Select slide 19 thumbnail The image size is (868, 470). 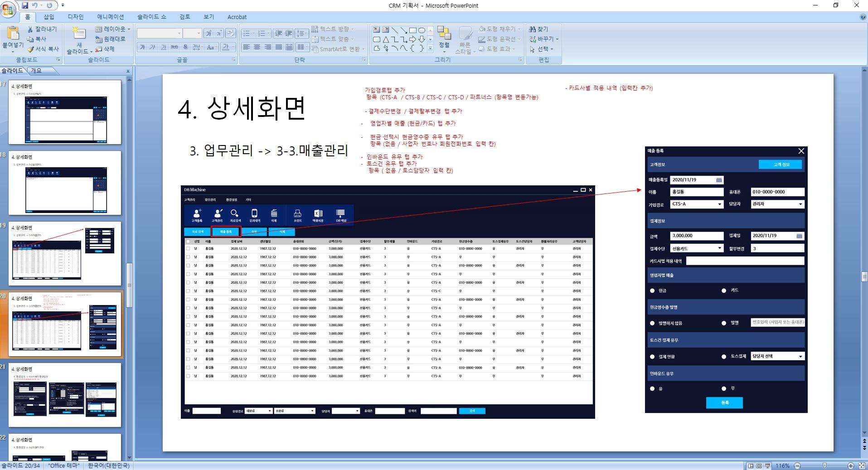coord(65,253)
